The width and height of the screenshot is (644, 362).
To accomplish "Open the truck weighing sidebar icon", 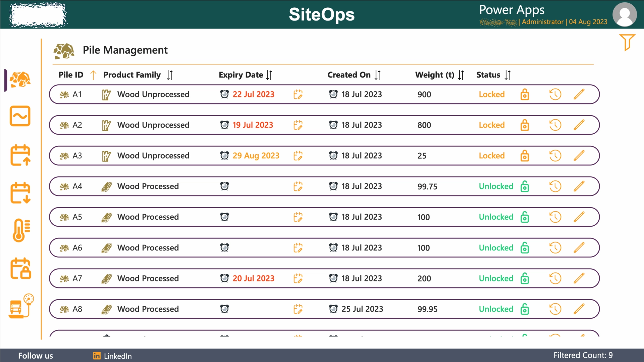I will coord(21,306).
